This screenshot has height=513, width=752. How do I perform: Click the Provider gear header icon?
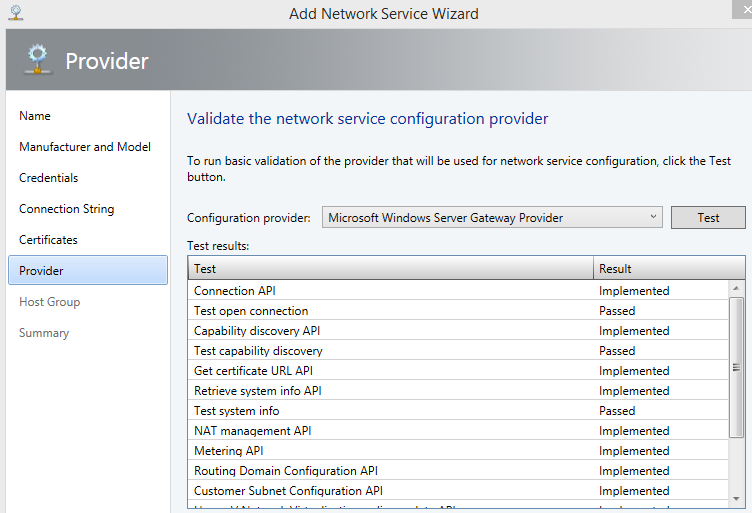coord(37,61)
